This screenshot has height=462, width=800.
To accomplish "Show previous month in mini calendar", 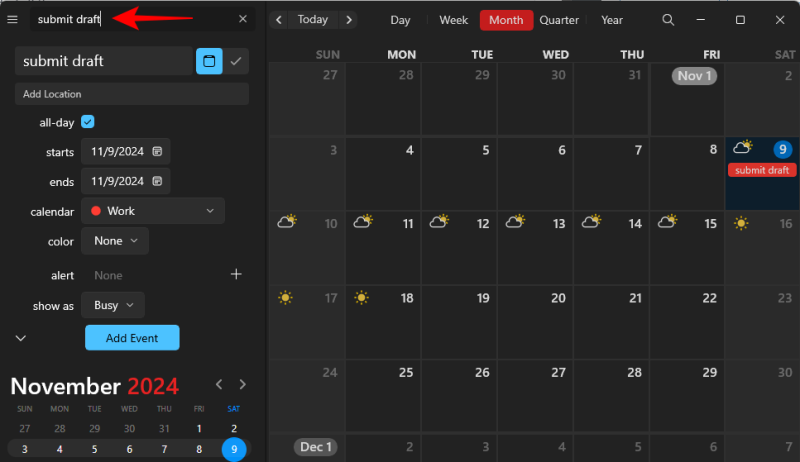I will tap(219, 384).
